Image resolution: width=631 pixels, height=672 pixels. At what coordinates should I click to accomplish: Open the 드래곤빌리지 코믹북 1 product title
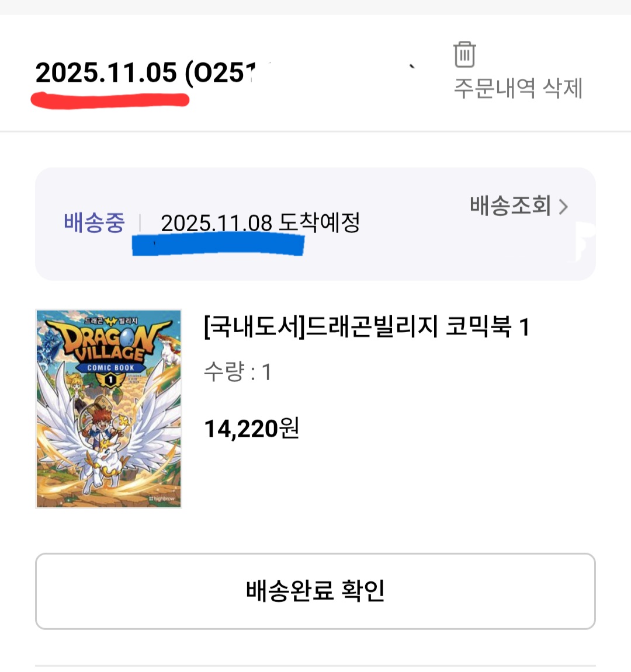click(x=366, y=326)
